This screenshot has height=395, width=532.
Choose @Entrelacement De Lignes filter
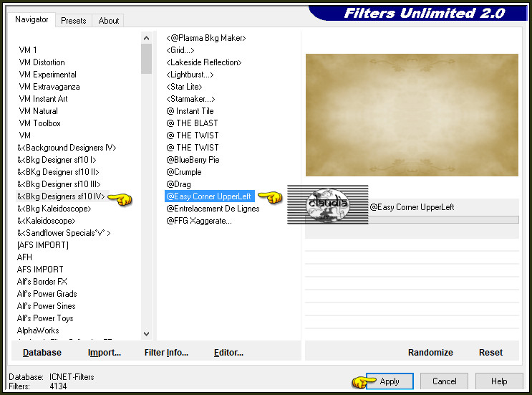point(213,209)
